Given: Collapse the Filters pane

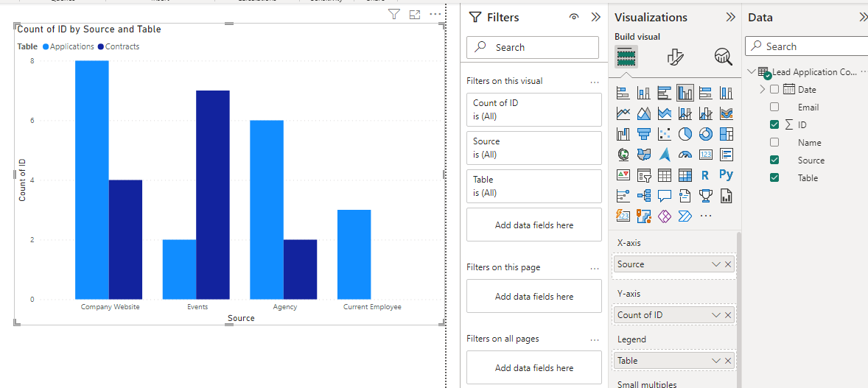Looking at the screenshot, I should pyautogui.click(x=595, y=17).
